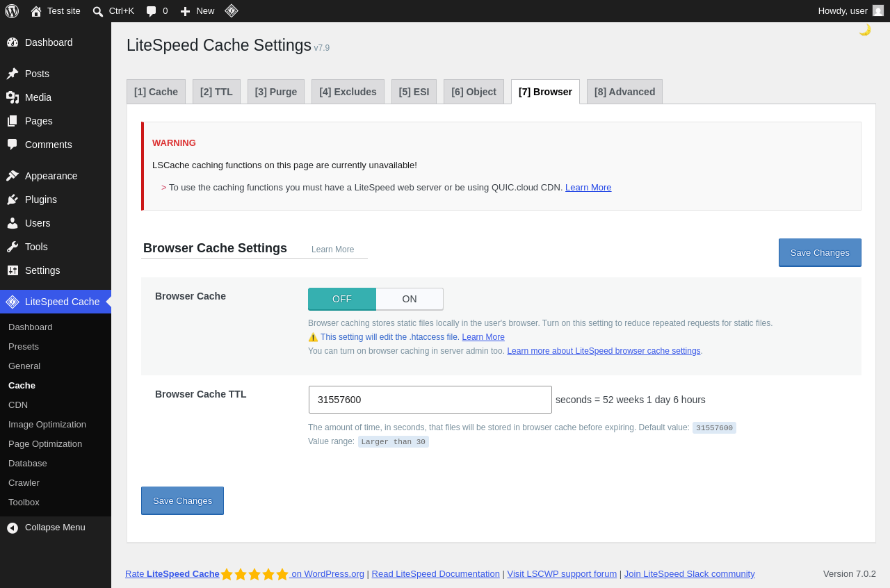This screenshot has height=588, width=890.
Task: Click the Dashboard gauge icon in sidebar
Action: [13, 42]
